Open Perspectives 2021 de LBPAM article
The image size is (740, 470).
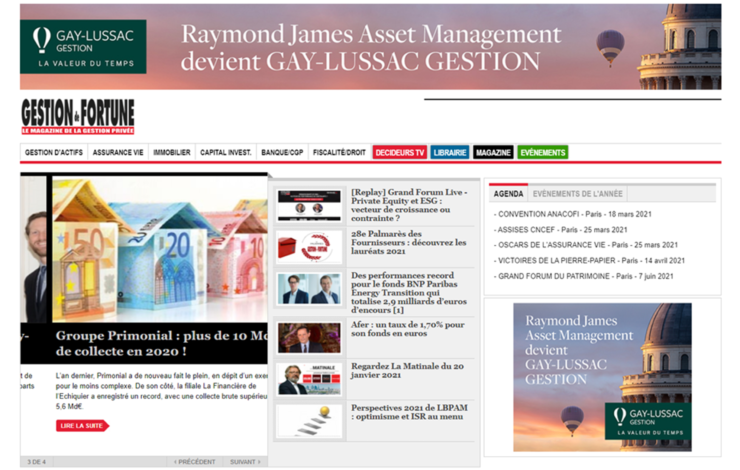click(x=409, y=412)
